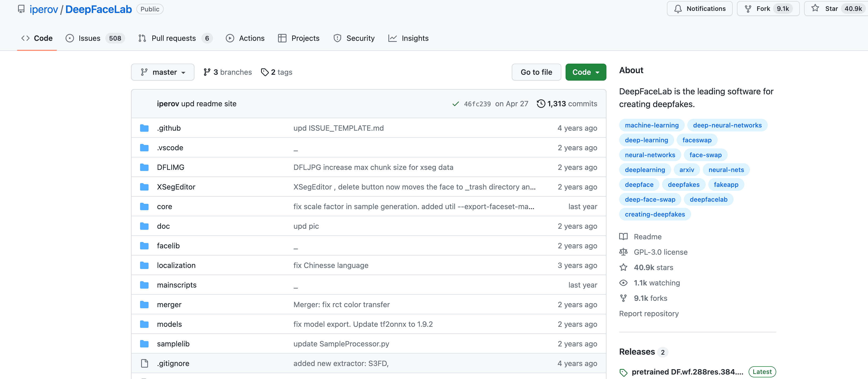Expand the green Code dropdown button
Viewport: 868px width, 379px height.
[x=586, y=72]
